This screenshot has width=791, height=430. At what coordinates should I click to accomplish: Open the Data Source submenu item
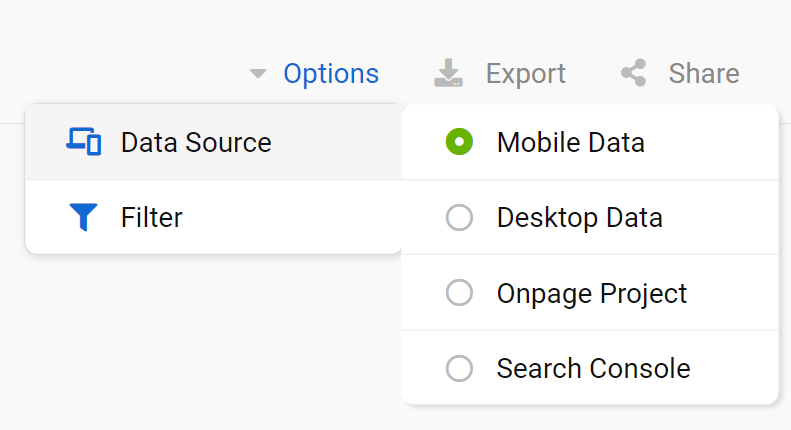pyautogui.click(x=213, y=142)
